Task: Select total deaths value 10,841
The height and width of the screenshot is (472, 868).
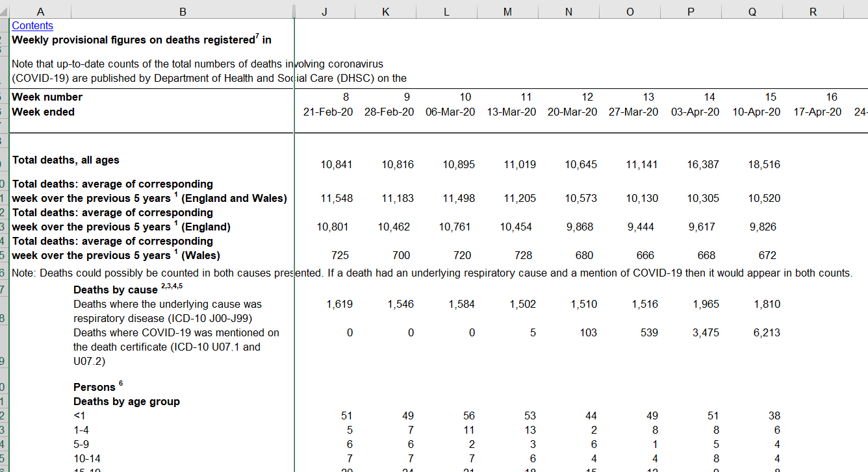Action: [x=337, y=165]
